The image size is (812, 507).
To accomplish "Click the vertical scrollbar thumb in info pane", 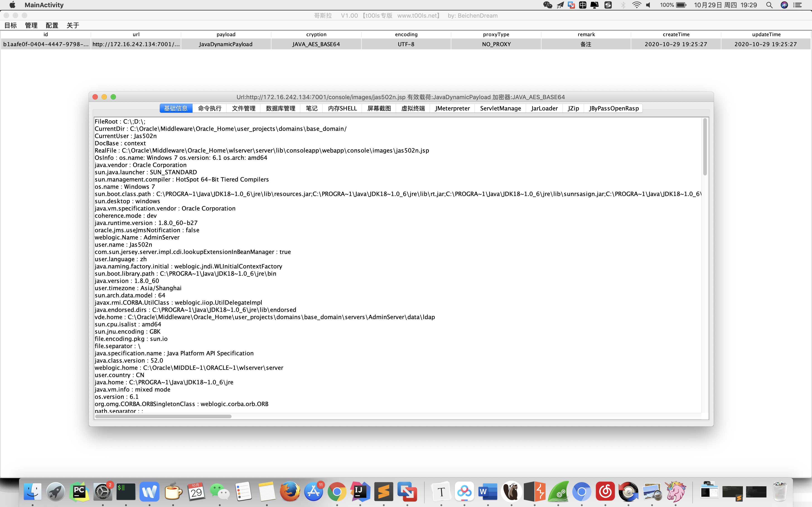I will pos(705,146).
